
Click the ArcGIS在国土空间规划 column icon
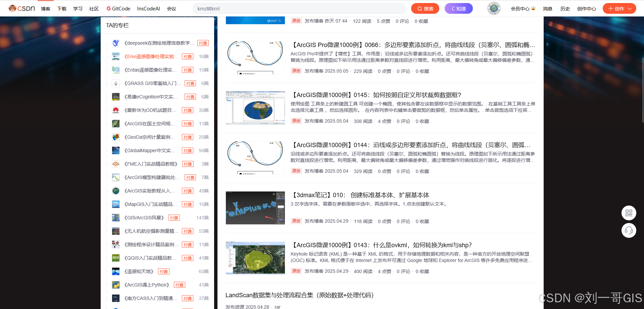116,124
